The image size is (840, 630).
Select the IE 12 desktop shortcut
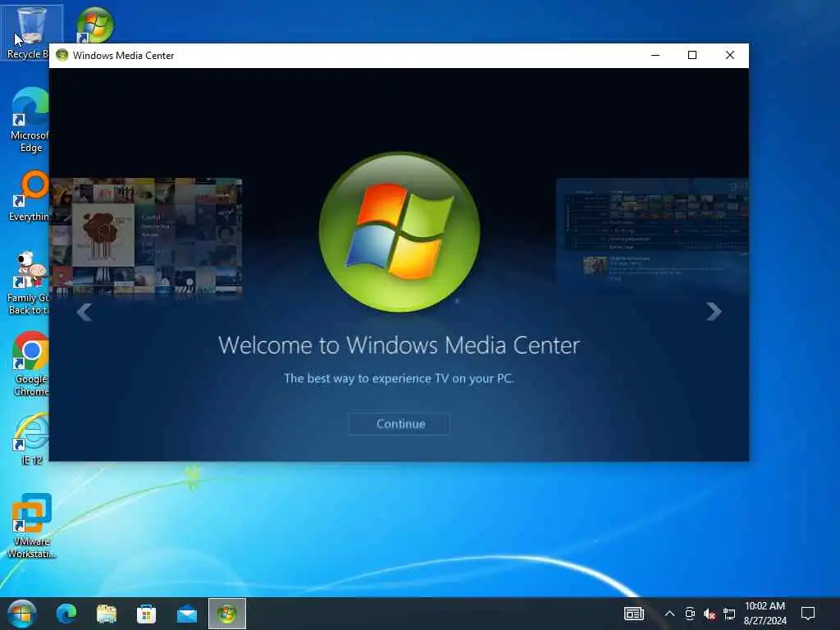(31, 440)
